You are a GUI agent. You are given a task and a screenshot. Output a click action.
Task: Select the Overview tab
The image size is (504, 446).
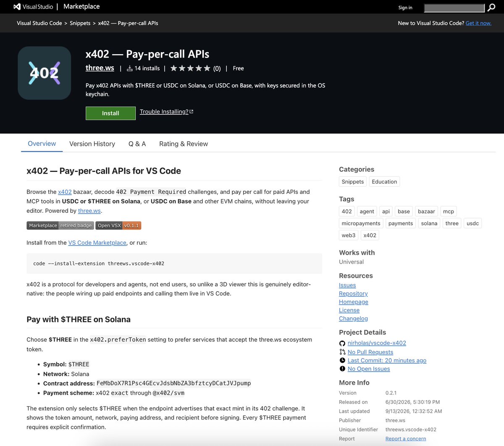(42, 143)
